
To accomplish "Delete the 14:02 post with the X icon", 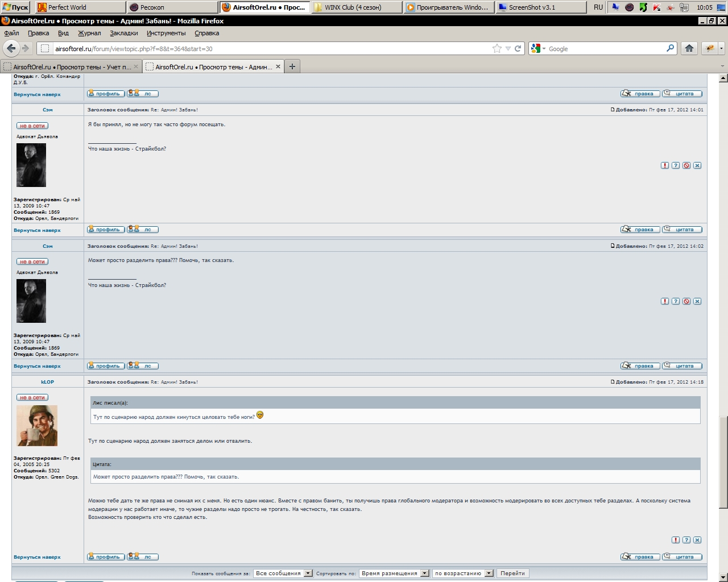I will point(697,301).
